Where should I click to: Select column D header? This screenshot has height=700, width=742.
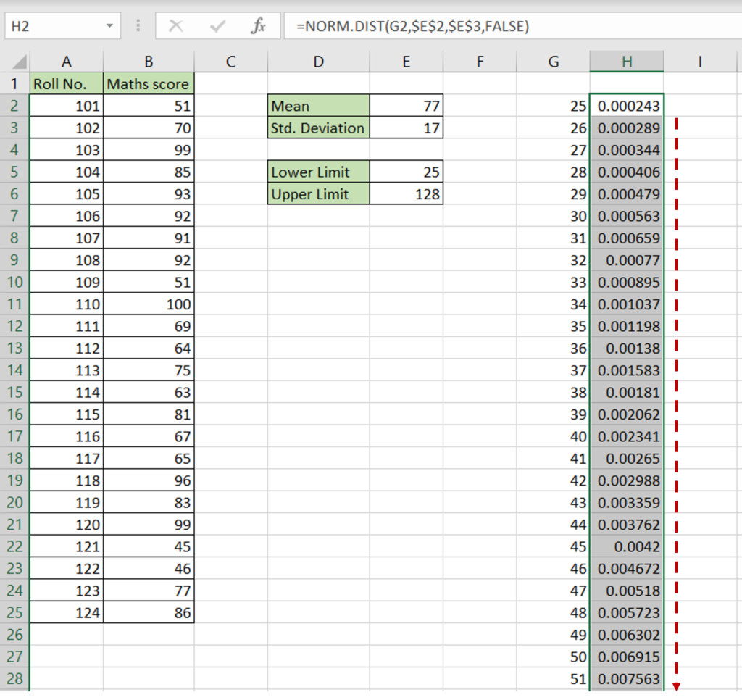coord(318,62)
